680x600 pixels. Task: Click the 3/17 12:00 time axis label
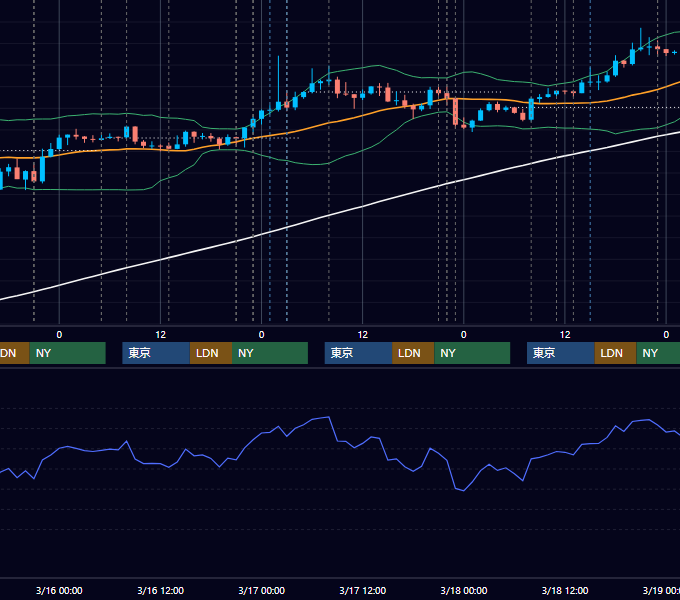[363, 590]
